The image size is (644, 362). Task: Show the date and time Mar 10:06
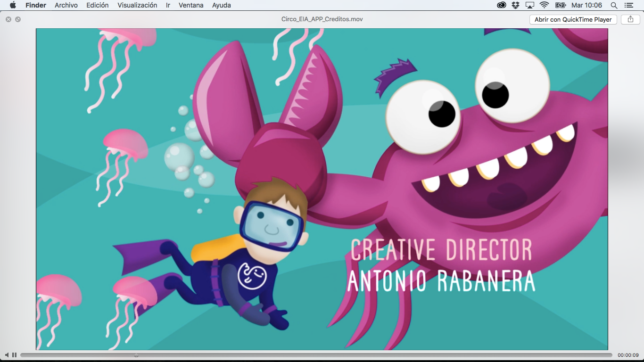pos(586,5)
